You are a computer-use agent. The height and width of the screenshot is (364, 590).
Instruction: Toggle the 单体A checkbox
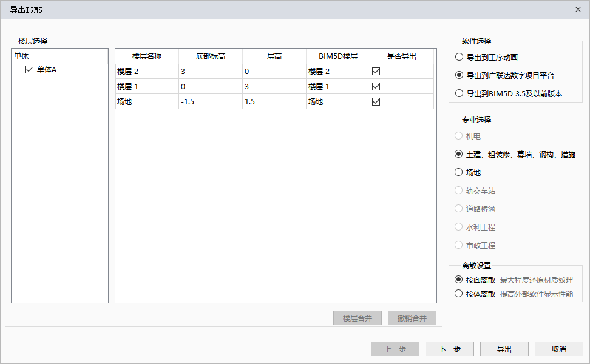(x=29, y=70)
